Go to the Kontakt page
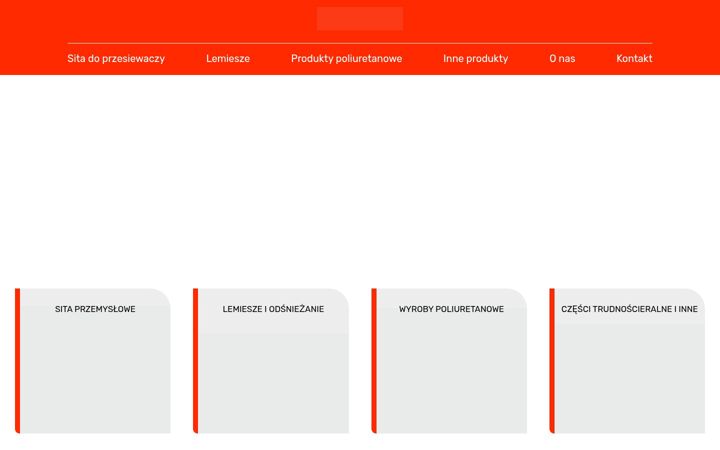 tap(634, 59)
